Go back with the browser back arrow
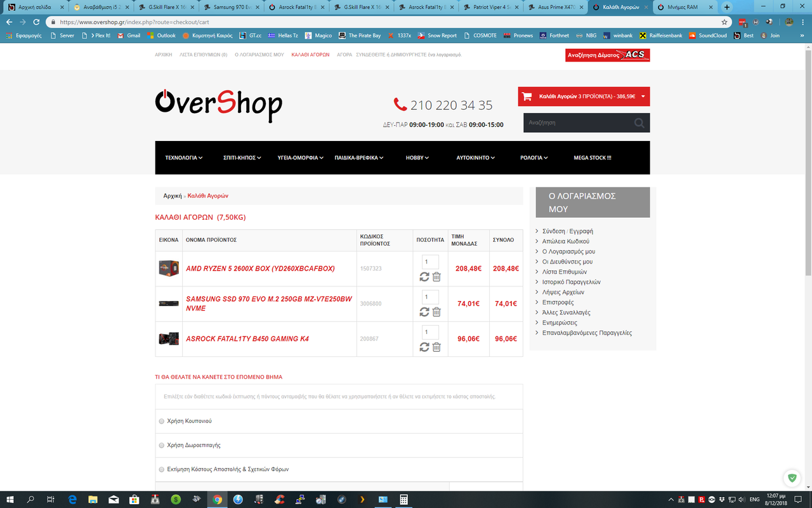 9,22
